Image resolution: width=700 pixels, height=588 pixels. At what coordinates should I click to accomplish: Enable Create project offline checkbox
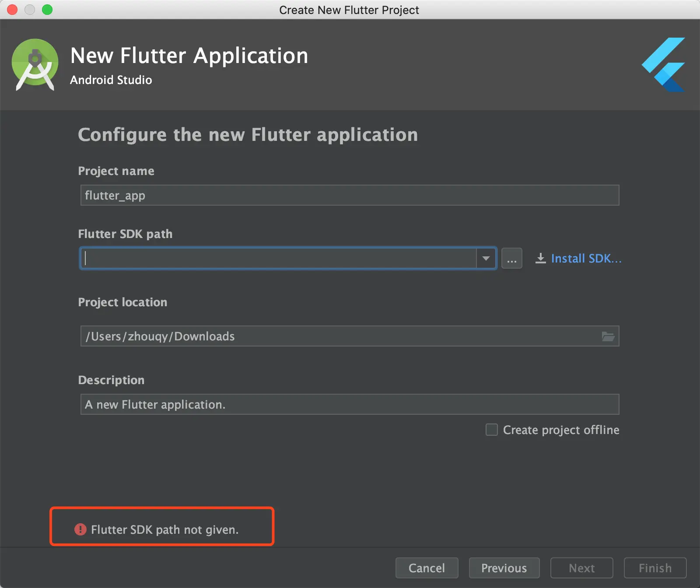click(492, 430)
